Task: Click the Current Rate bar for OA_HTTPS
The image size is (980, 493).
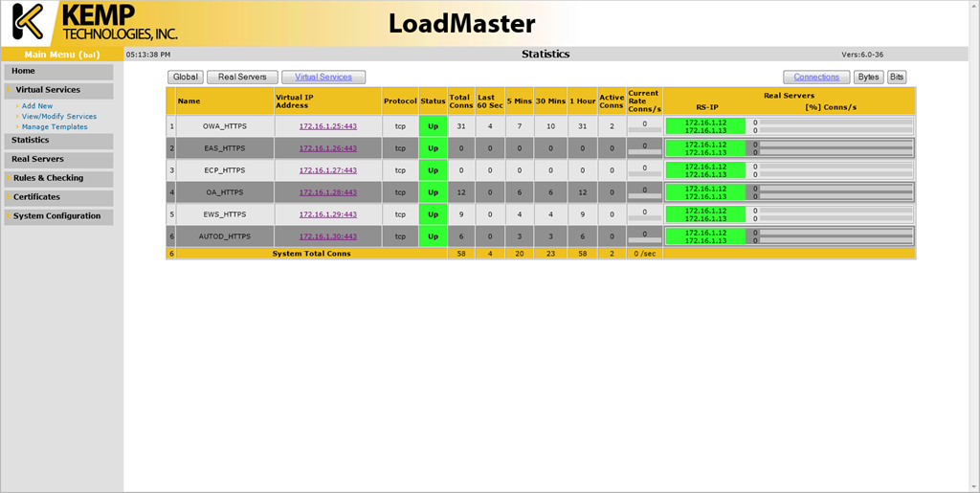Action: tap(644, 196)
